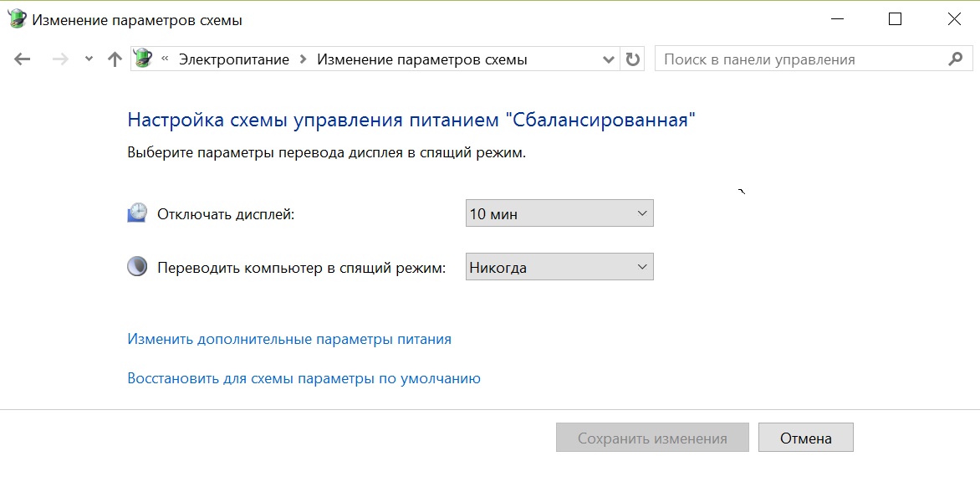The height and width of the screenshot is (482, 980).
Task: Click the Up one level arrow
Action: click(x=115, y=59)
